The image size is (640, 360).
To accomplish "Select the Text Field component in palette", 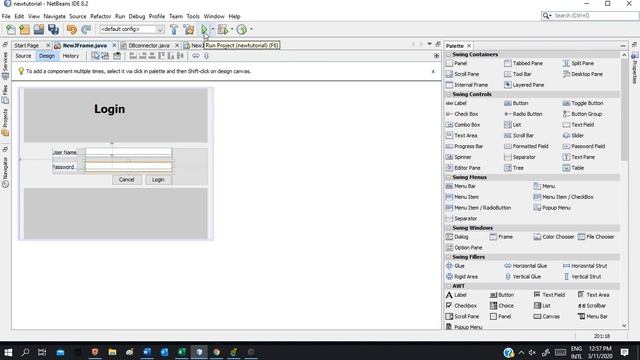I will click(578, 125).
